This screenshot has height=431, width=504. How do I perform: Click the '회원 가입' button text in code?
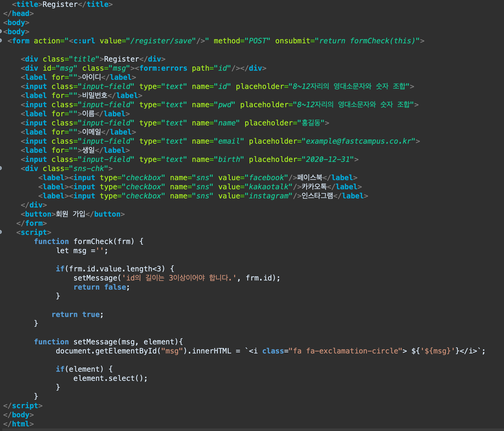pos(70,214)
